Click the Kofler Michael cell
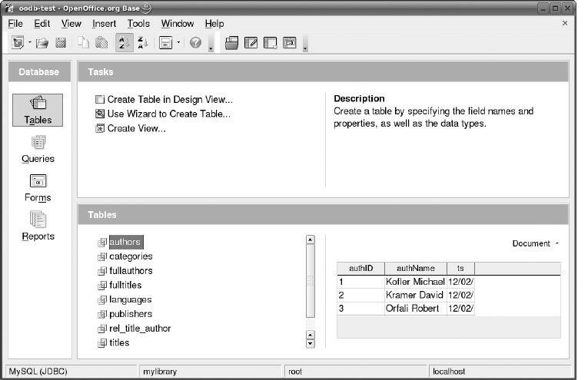Image resolution: width=588 pixels, height=380 pixels. tap(416, 282)
